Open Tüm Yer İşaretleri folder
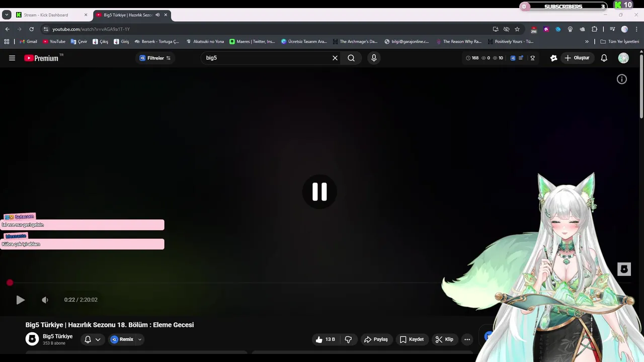This screenshot has width=644, height=362. tap(619, 42)
